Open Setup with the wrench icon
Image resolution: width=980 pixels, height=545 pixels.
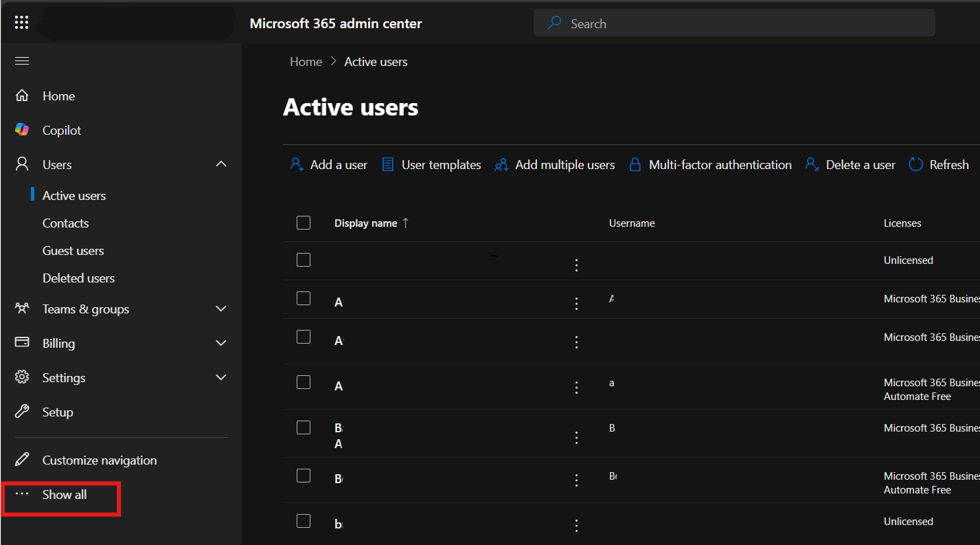44,412
